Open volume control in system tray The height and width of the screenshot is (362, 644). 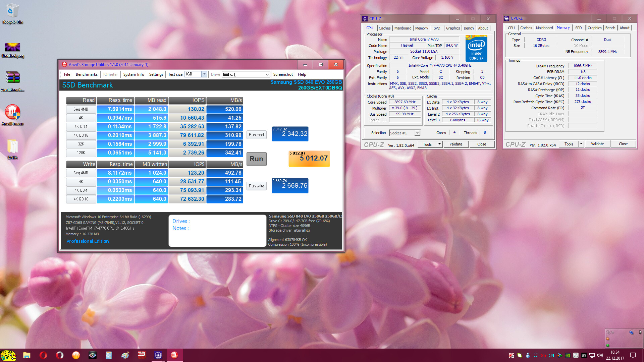[x=600, y=355]
